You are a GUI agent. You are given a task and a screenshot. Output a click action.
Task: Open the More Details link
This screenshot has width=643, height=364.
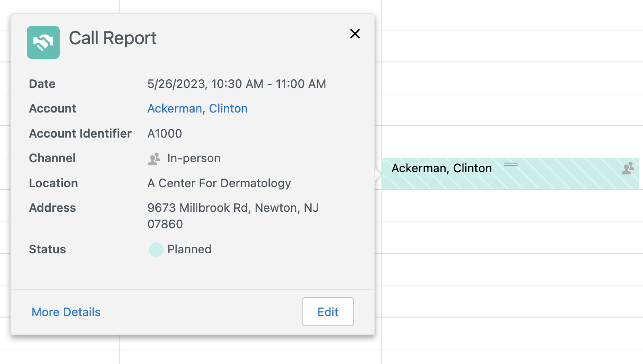[x=66, y=312]
